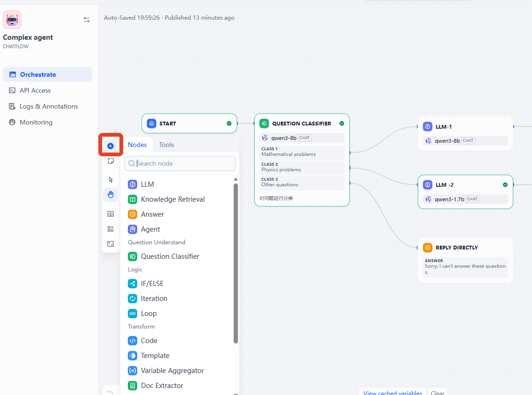Image resolution: width=532 pixels, height=395 pixels.
Task: Click the purple icon on the LLM-1 node
Action: click(428, 126)
